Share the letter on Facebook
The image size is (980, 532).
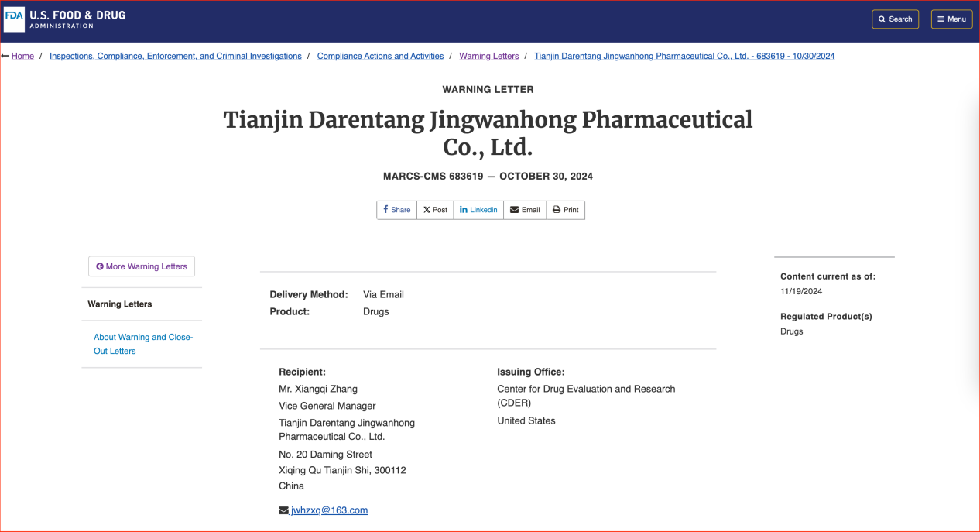tap(397, 210)
